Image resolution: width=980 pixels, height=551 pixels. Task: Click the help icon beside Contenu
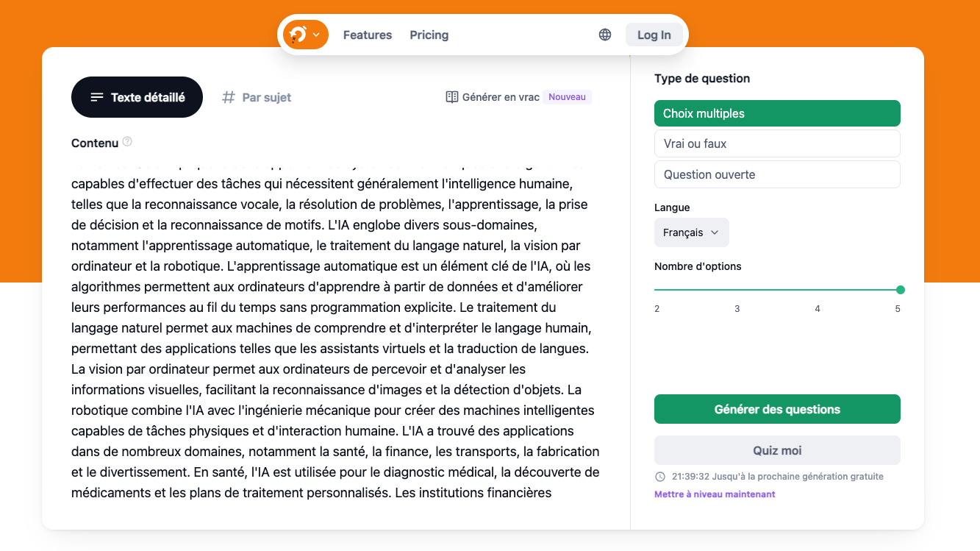127,142
